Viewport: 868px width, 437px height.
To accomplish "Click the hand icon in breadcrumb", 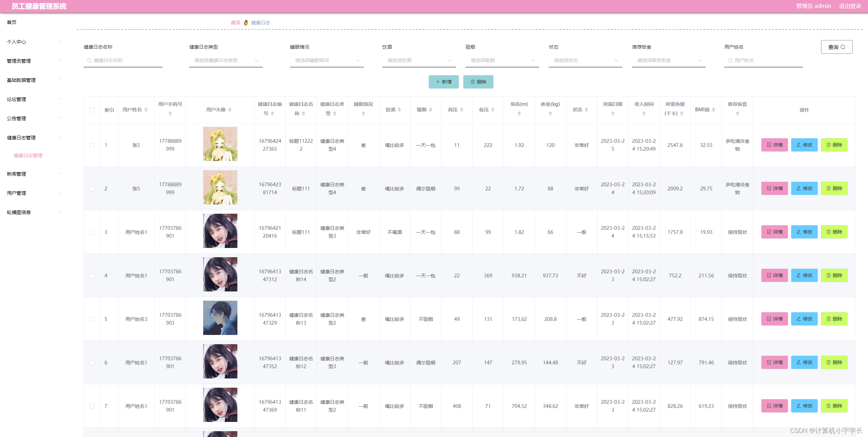I will pos(246,23).
